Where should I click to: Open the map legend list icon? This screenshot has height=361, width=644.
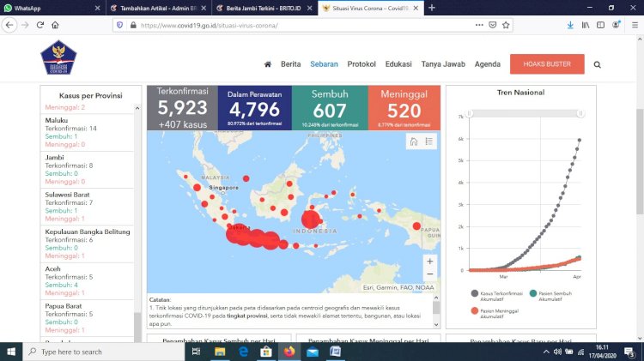pos(428,141)
